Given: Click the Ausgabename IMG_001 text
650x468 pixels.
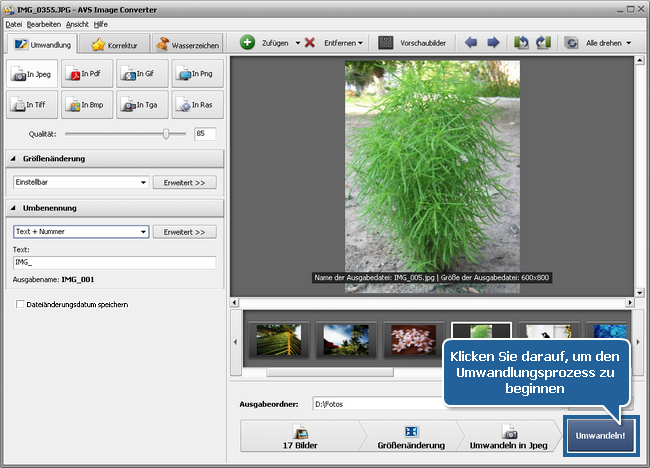Looking at the screenshot, I should tap(53, 279).
